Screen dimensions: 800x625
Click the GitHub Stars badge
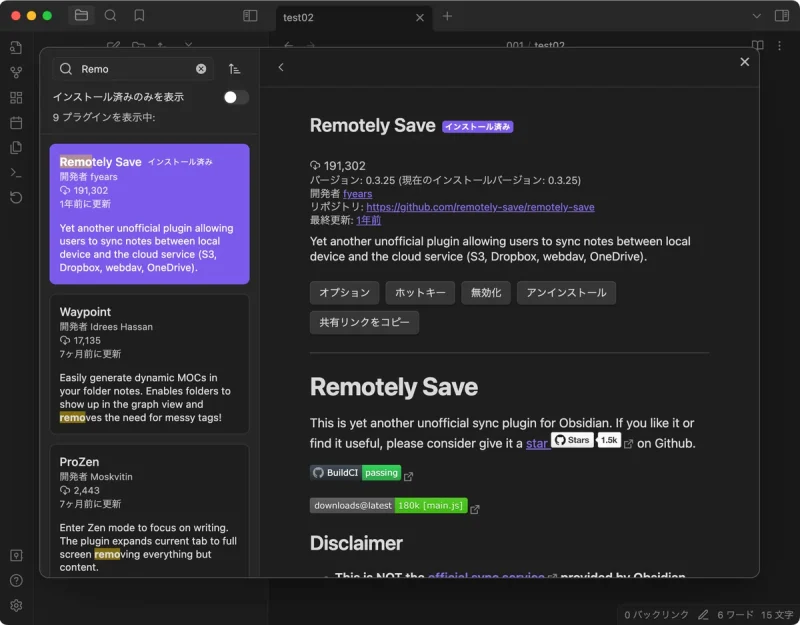coord(586,440)
